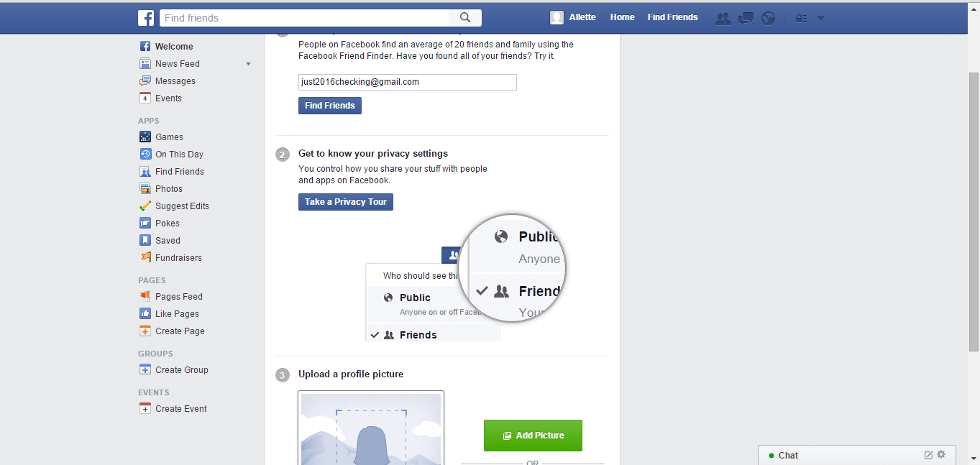This screenshot has height=465, width=980.
Task: Click the email address input field
Action: click(x=407, y=82)
